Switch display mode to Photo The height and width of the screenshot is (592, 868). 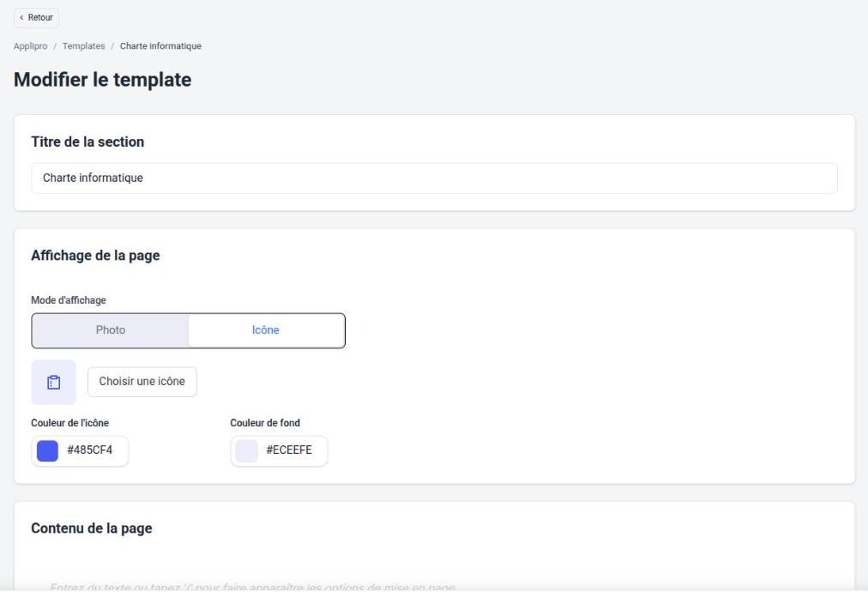coord(111,330)
